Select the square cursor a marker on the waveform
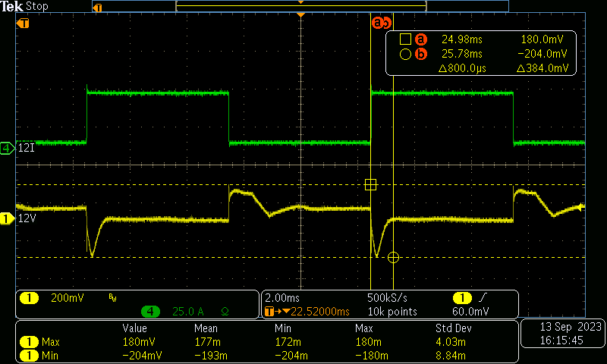This screenshot has width=607, height=364. tap(370, 184)
